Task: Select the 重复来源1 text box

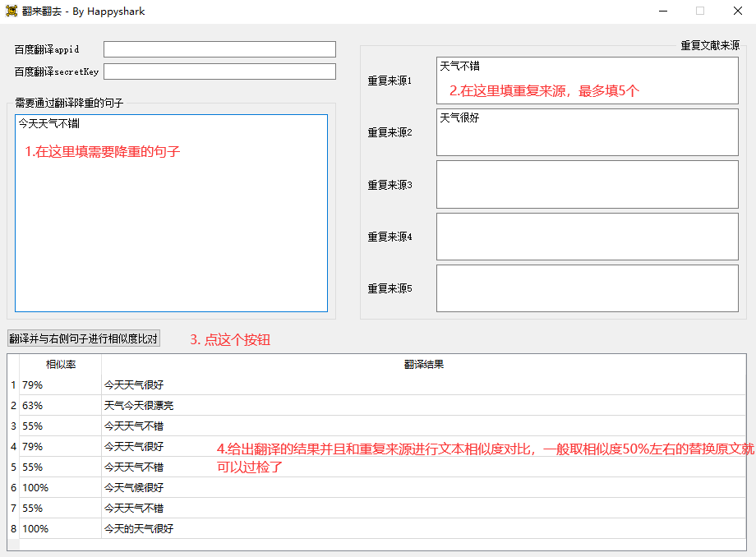Action: coord(587,81)
